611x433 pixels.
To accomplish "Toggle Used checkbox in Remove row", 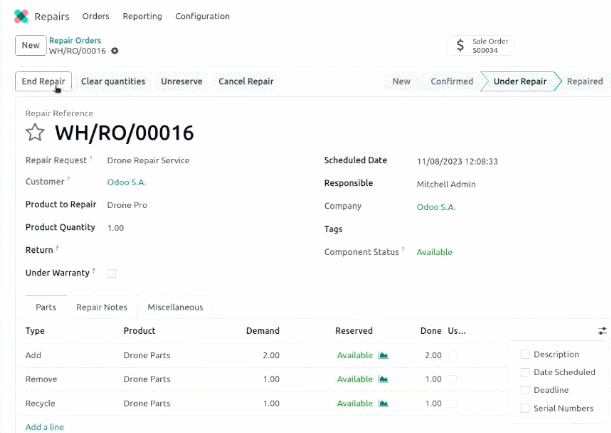I will point(452,379).
